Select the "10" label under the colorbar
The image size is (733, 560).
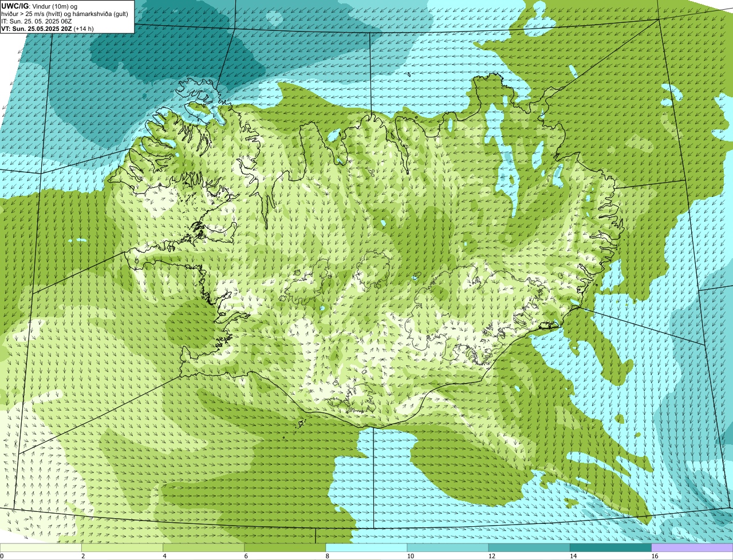coord(410,556)
